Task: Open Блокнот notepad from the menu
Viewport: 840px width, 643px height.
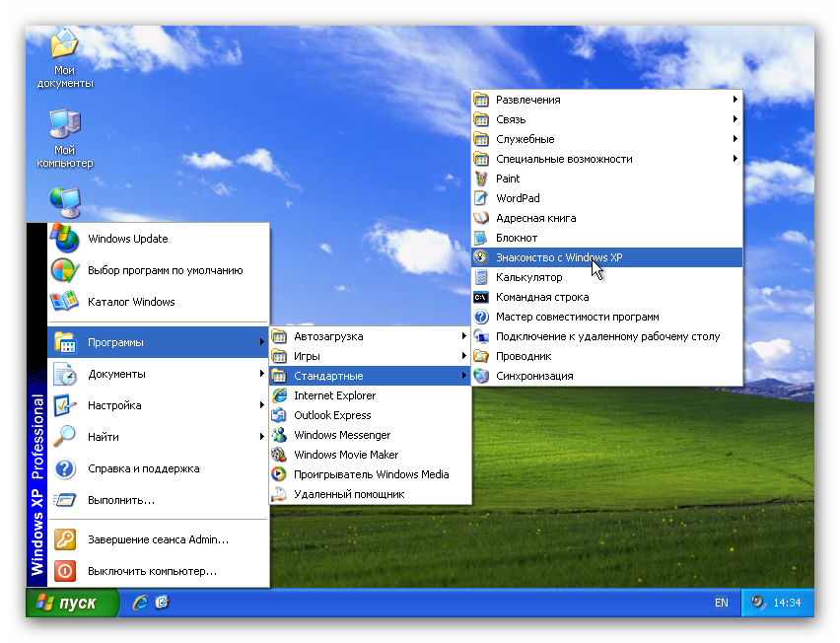Action: [516, 238]
